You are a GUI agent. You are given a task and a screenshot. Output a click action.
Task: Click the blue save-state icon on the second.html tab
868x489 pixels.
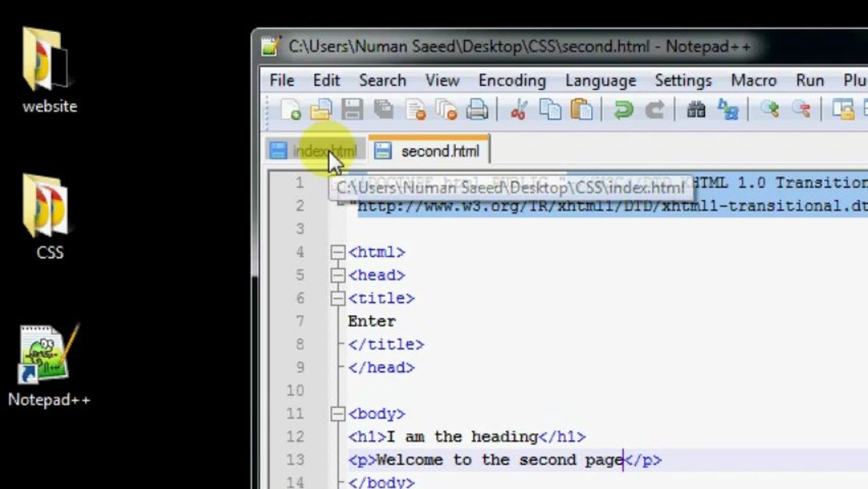click(x=383, y=151)
